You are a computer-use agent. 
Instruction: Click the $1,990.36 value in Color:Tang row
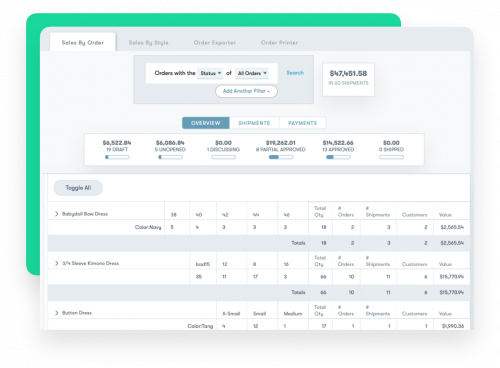coord(453,326)
